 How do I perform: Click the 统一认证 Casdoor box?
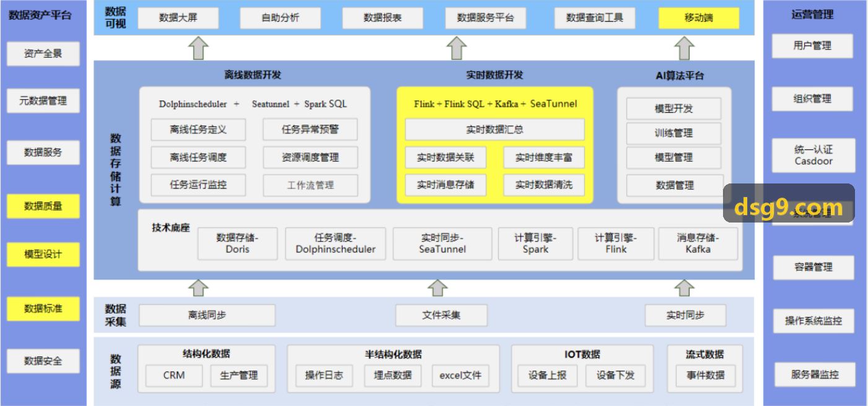coord(813,156)
